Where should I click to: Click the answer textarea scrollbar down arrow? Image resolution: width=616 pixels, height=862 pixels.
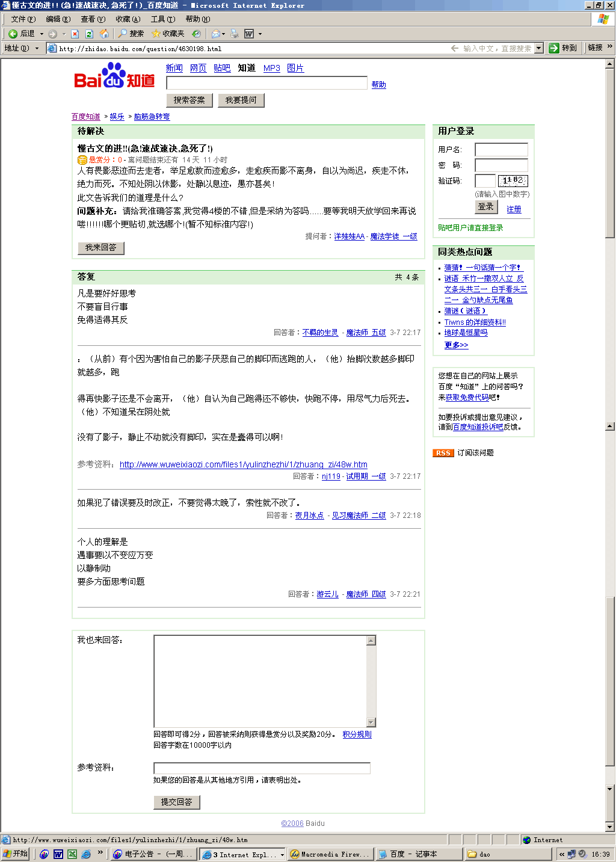point(371,722)
